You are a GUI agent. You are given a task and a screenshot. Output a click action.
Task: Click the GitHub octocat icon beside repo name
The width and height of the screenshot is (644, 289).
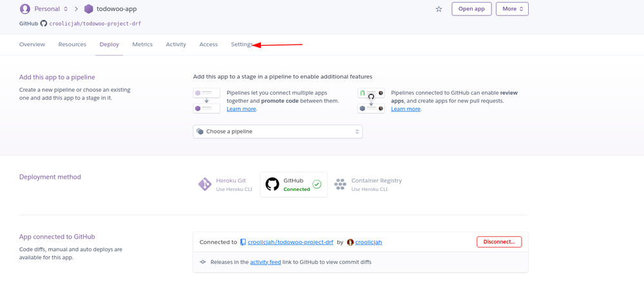coord(44,23)
